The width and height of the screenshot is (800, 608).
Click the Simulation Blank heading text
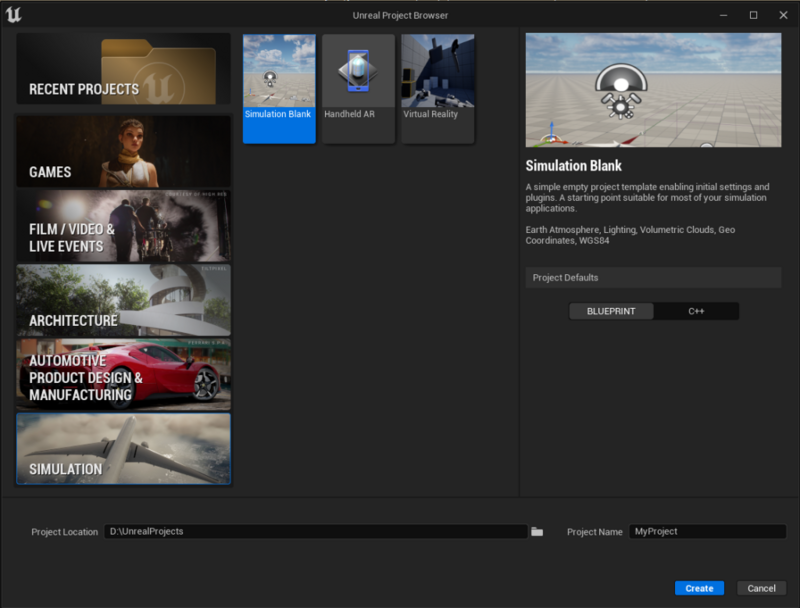(573, 166)
